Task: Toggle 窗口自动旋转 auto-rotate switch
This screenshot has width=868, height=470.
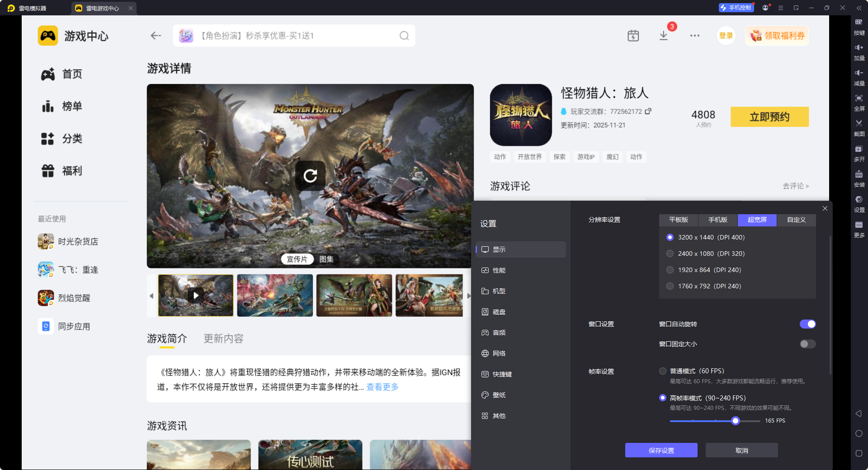Action: 808,324
